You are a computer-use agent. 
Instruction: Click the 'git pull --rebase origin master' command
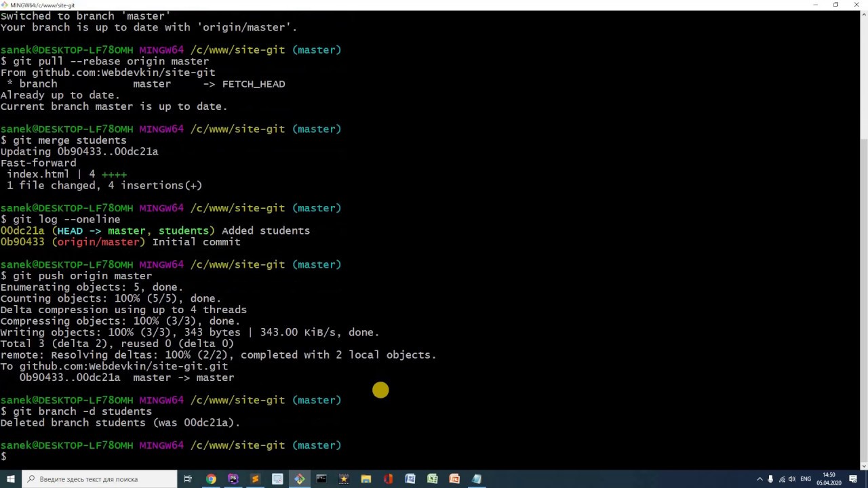[x=111, y=61]
